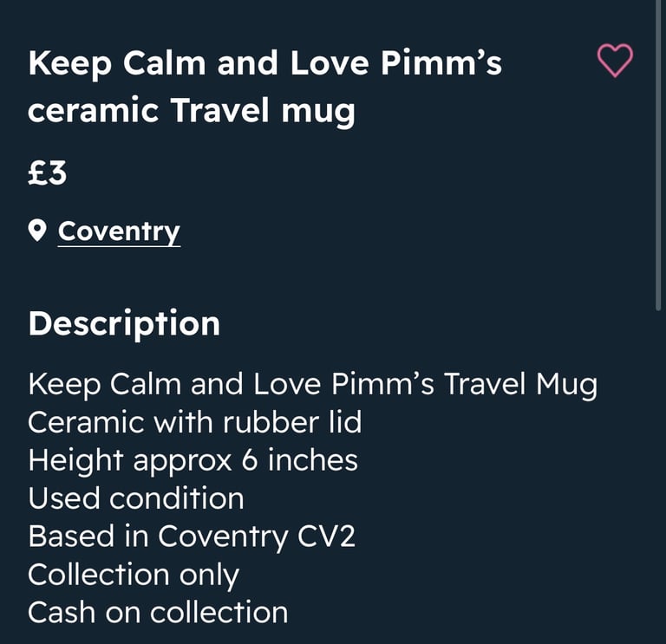
Task: Click the 'Used condition' line
Action: click(x=136, y=498)
